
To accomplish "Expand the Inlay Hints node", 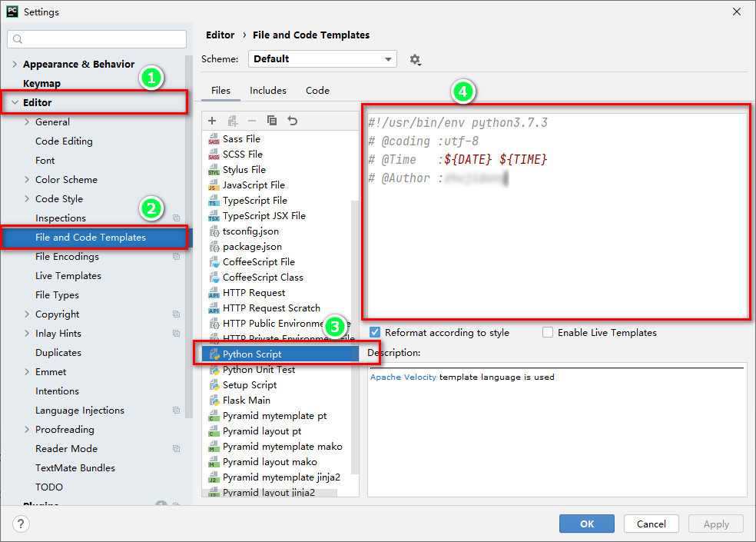I will click(x=27, y=334).
